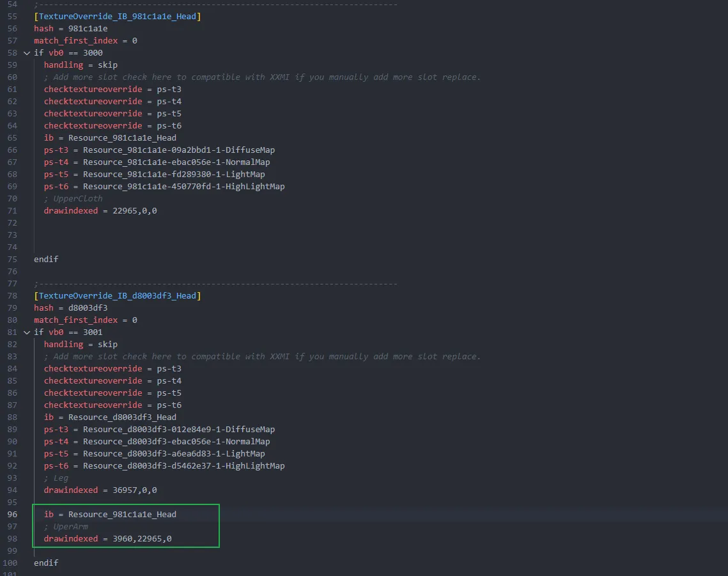Click 'endif' on line 75
Image resolution: width=728 pixels, height=576 pixels.
click(46, 259)
